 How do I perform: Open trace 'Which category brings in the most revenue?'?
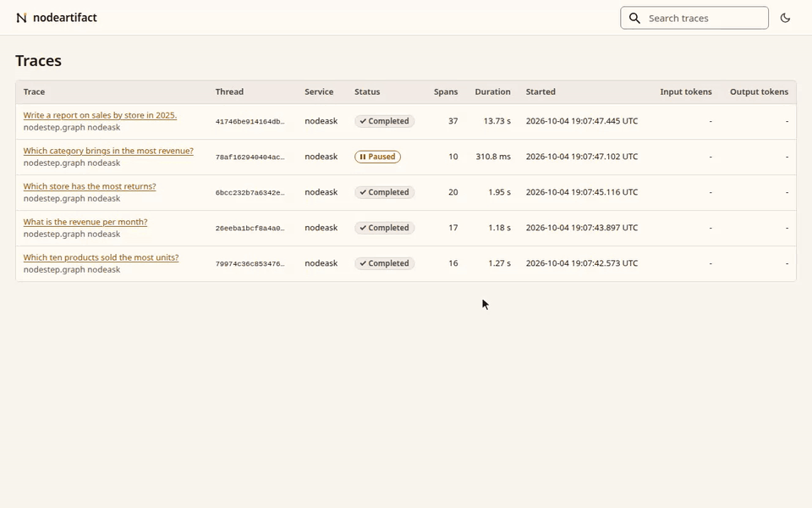[x=108, y=151]
